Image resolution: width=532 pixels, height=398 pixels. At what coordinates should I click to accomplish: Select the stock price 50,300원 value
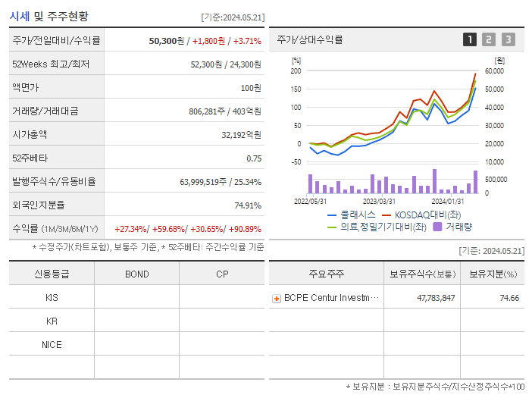click(166, 41)
